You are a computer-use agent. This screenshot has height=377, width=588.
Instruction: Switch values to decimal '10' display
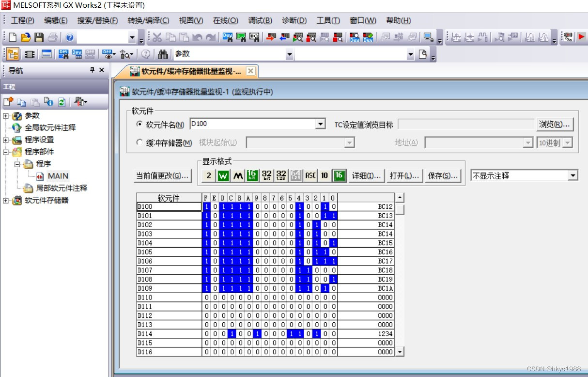pyautogui.click(x=325, y=175)
